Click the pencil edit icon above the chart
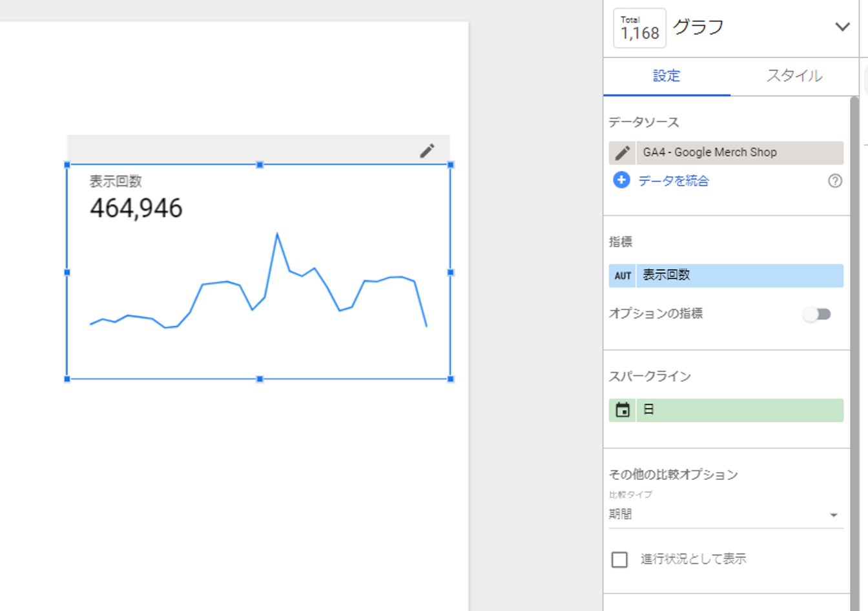The height and width of the screenshot is (611, 868). pos(427,150)
